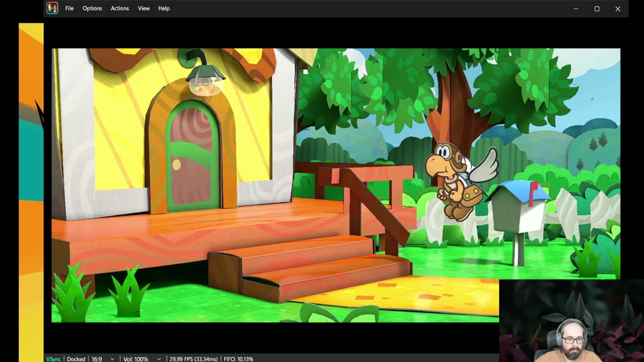Open the Help menu
The image size is (644, 362).
coord(164,9)
